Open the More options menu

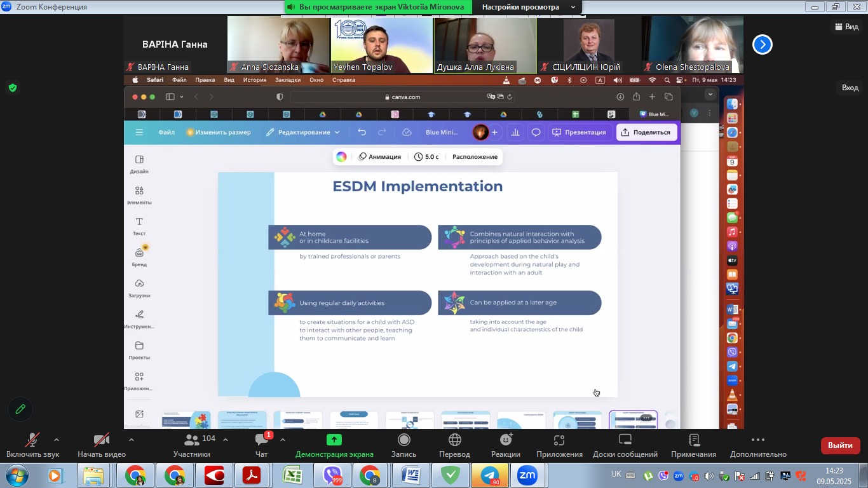[x=758, y=445]
